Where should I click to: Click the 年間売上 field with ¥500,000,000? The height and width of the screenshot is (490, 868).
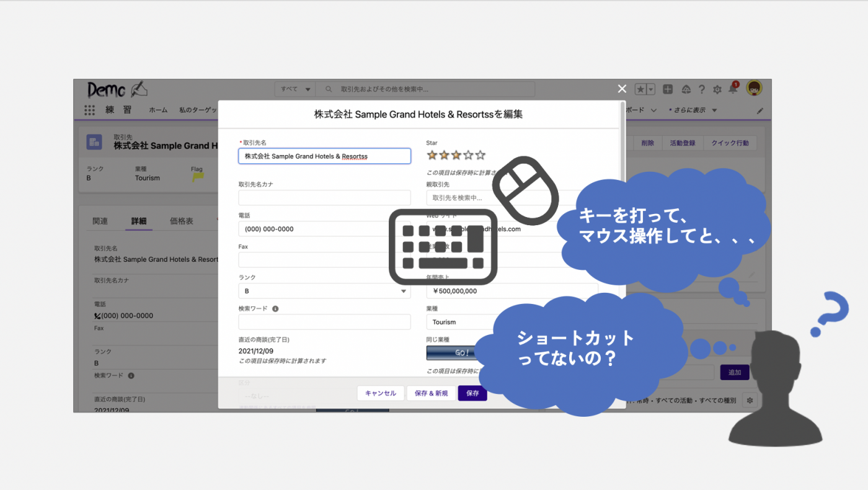tap(512, 291)
